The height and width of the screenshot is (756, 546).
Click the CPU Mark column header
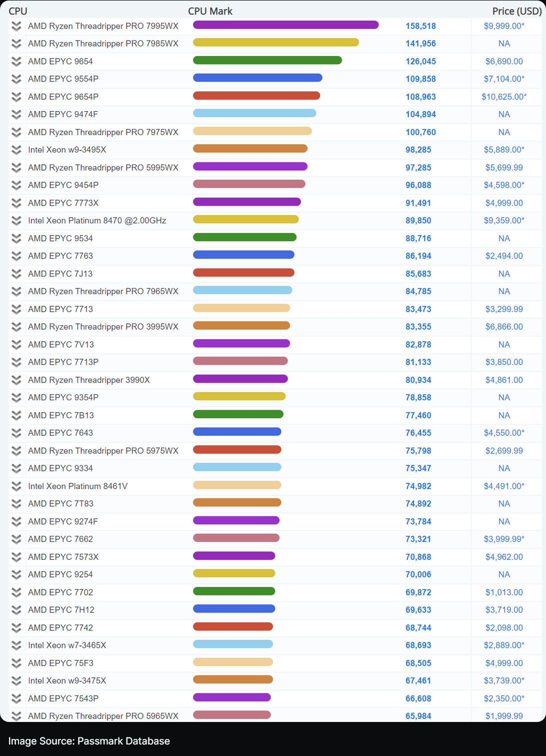pos(210,11)
